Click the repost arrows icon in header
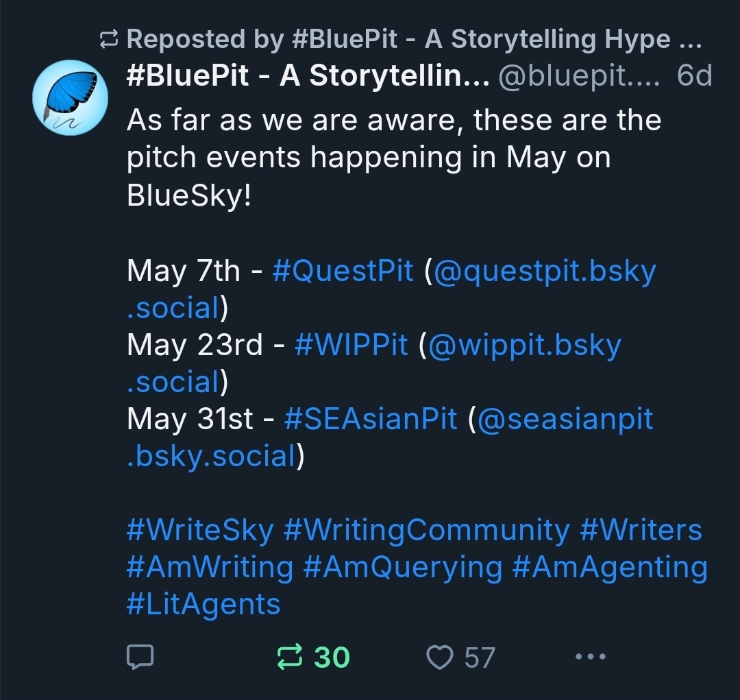Screen dimensions: 740x700 tap(109, 40)
